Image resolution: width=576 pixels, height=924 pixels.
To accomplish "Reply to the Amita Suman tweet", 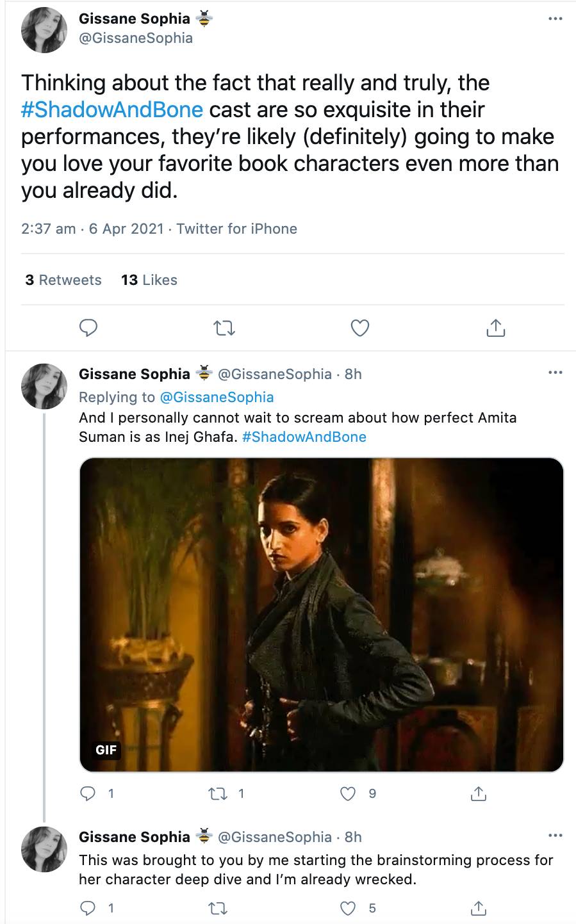I will 89,793.
